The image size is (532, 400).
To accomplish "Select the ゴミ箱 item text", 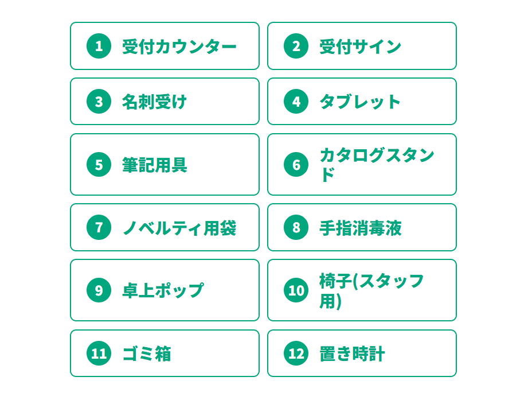I will pyautogui.click(x=147, y=354).
